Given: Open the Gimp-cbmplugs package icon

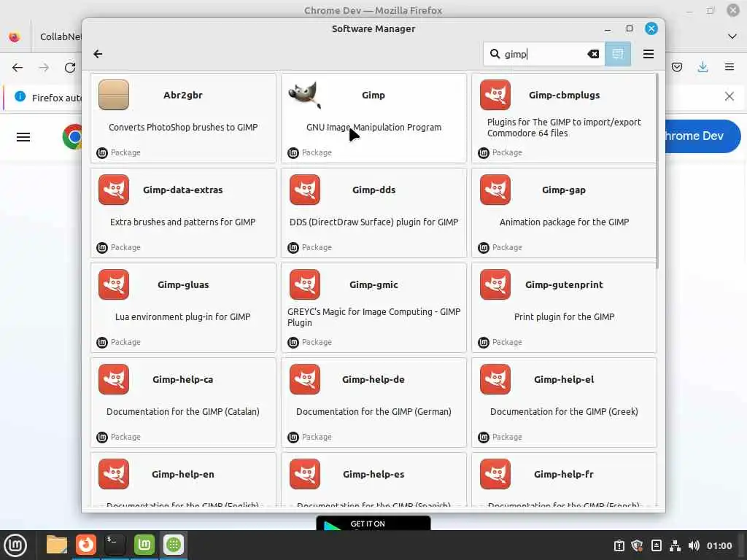Looking at the screenshot, I should click(x=495, y=95).
